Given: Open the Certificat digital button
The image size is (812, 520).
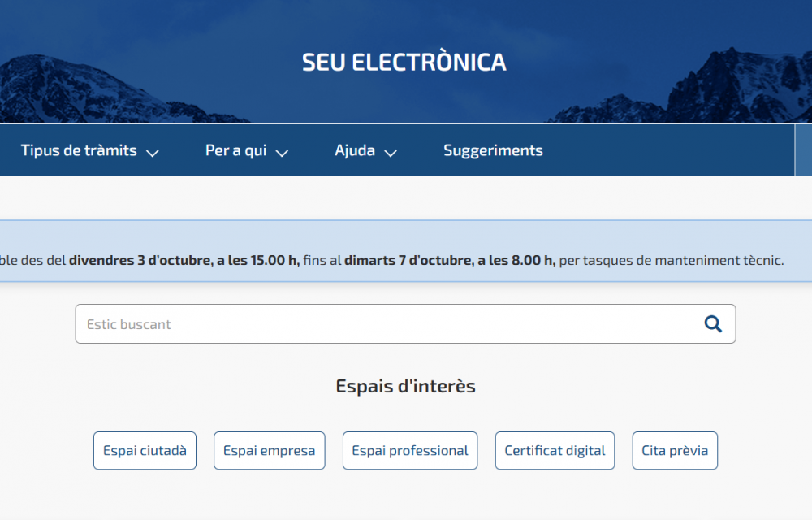Looking at the screenshot, I should [555, 451].
